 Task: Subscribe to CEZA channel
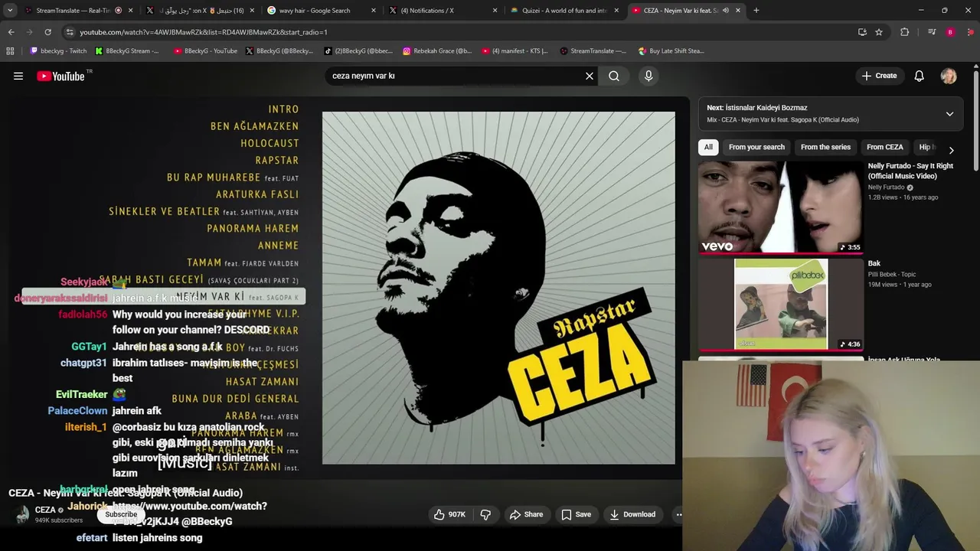click(x=121, y=514)
